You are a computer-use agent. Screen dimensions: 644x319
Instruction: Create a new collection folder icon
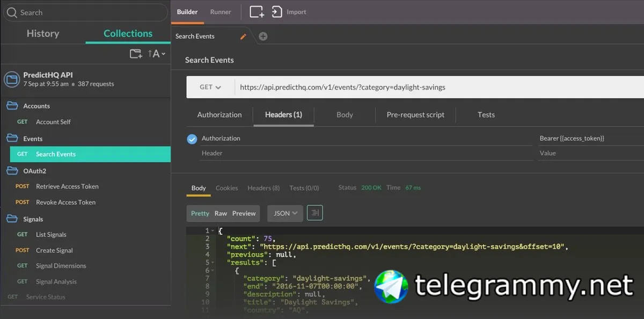tap(136, 54)
